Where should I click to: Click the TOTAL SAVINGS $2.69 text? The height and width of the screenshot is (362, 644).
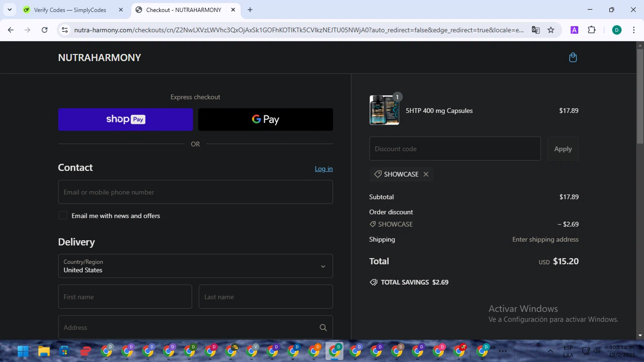pyautogui.click(x=414, y=282)
